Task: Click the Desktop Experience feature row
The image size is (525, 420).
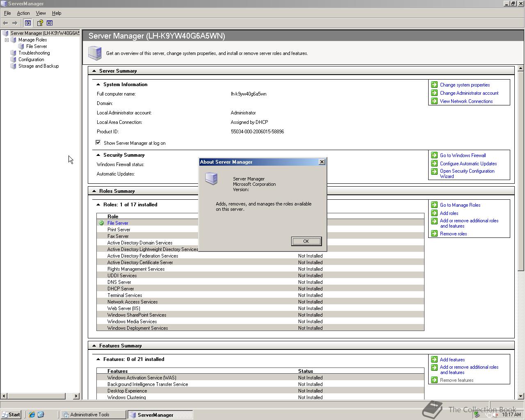Action: (x=260, y=391)
